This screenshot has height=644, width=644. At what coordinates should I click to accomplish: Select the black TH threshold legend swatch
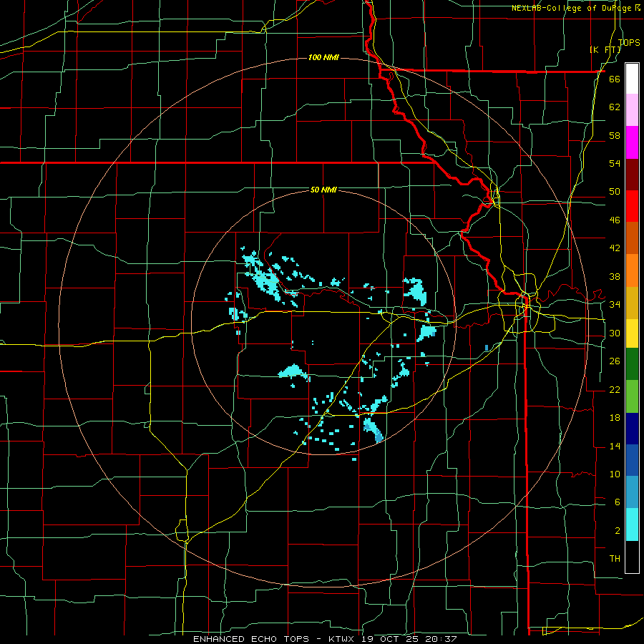pyautogui.click(x=632, y=557)
